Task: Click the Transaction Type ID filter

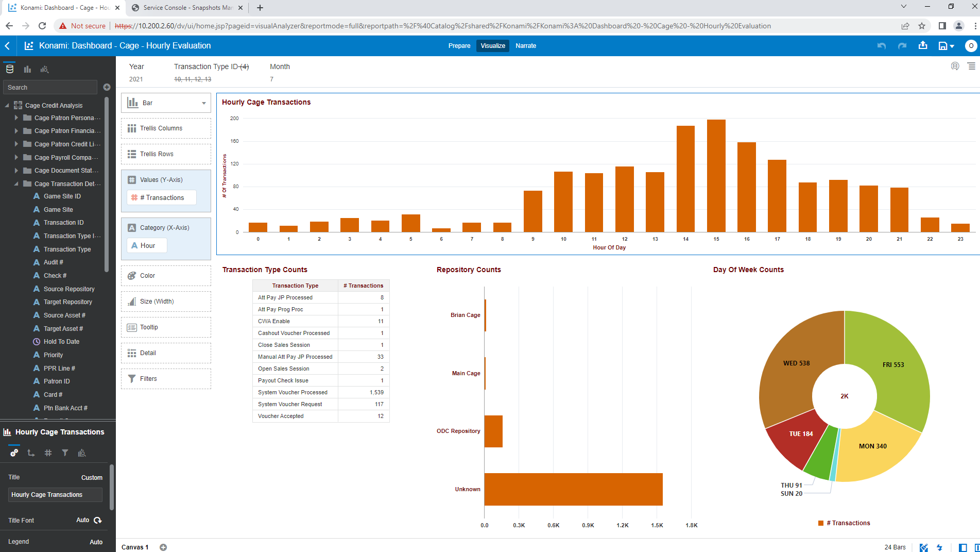Action: coord(211,73)
